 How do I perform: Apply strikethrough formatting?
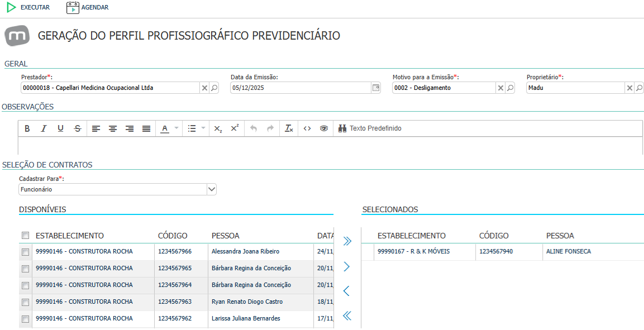click(x=78, y=128)
